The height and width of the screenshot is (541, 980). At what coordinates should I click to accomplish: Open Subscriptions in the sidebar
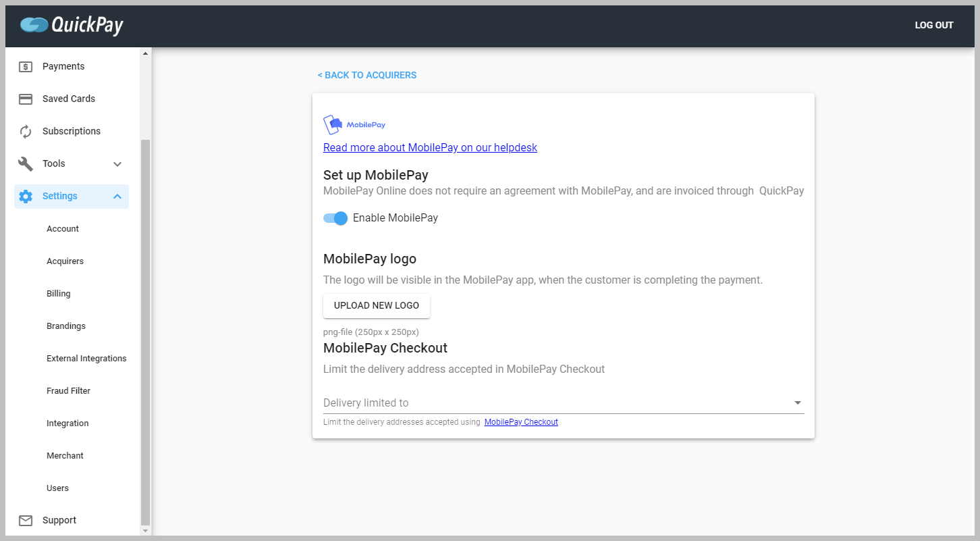click(x=72, y=131)
